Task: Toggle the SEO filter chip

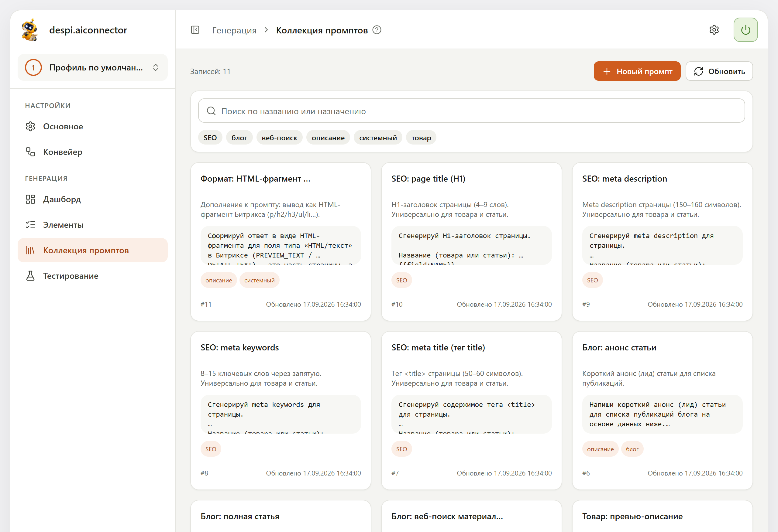Action: pos(210,138)
